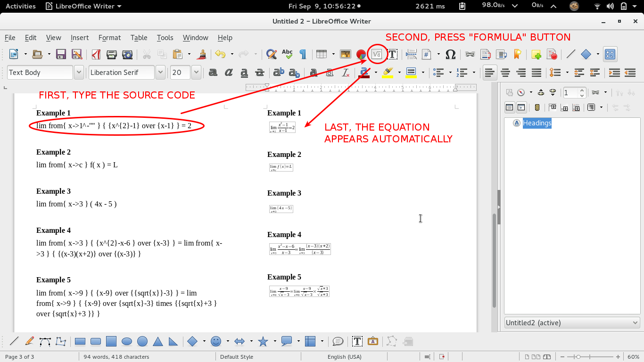Click English (USA) in the status bar
Image resolution: width=644 pixels, height=362 pixels.
pos(344,357)
